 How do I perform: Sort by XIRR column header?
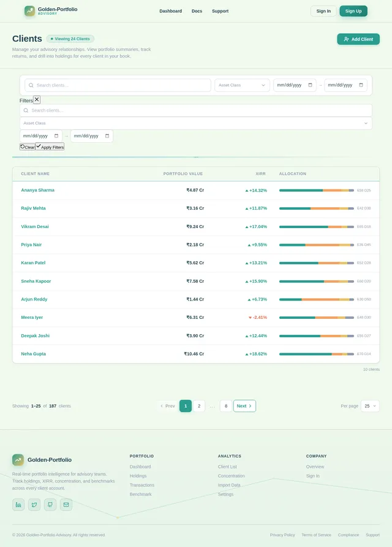coord(260,174)
